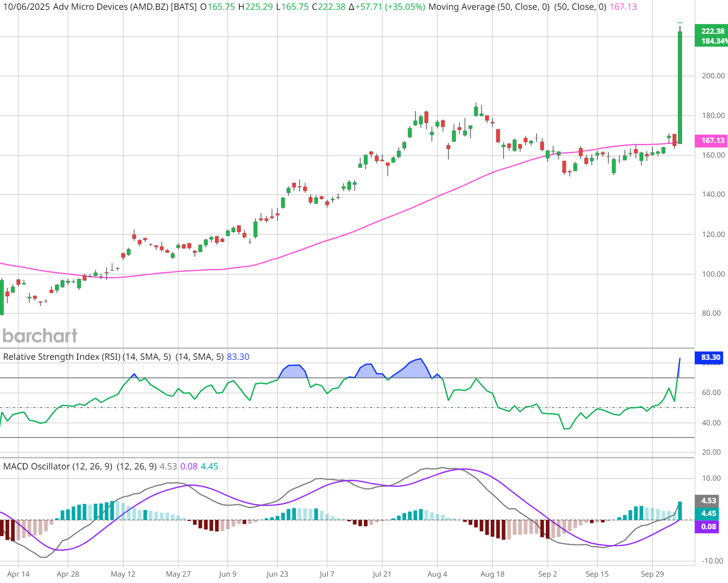
Task: Click the 100.00 price axis label
Action: tap(713, 274)
